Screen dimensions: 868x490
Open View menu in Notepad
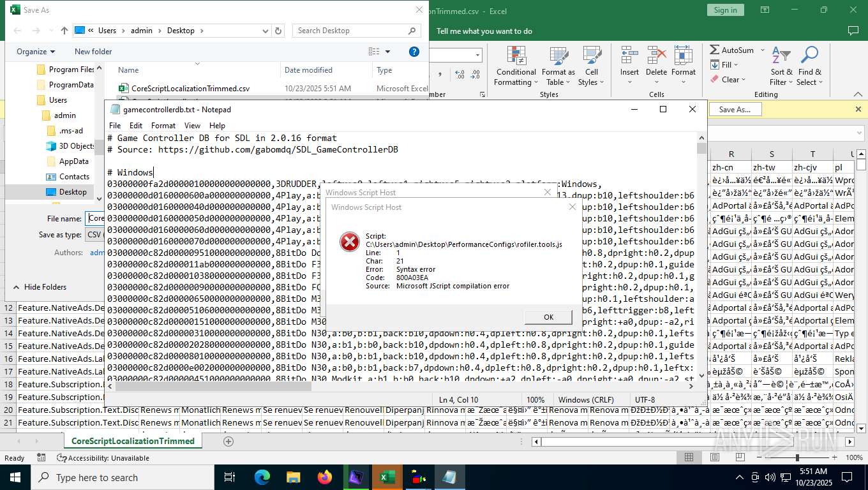tap(192, 126)
